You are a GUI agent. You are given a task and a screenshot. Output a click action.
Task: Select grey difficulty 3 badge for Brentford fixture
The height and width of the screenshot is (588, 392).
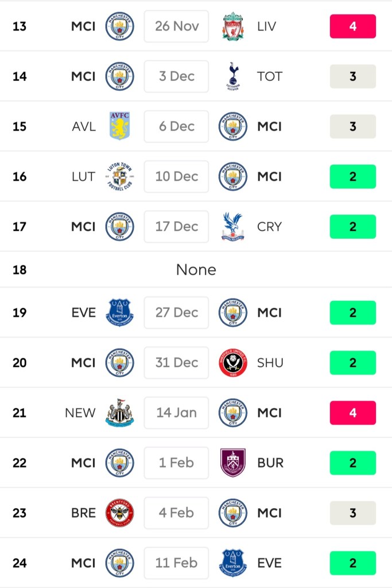(x=352, y=512)
